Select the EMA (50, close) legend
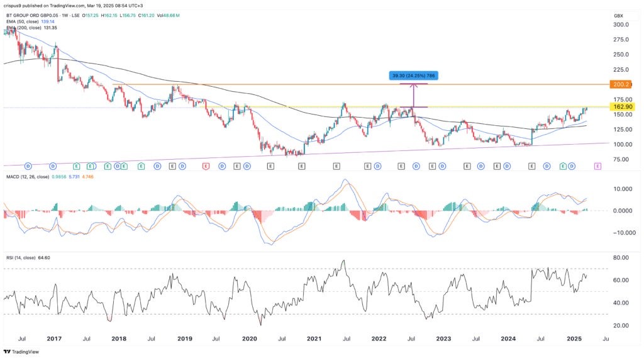The image size is (644, 358). 31,20
